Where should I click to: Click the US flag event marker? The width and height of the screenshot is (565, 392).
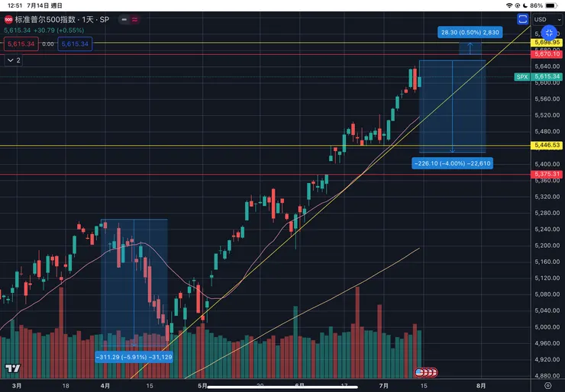(x=419, y=371)
